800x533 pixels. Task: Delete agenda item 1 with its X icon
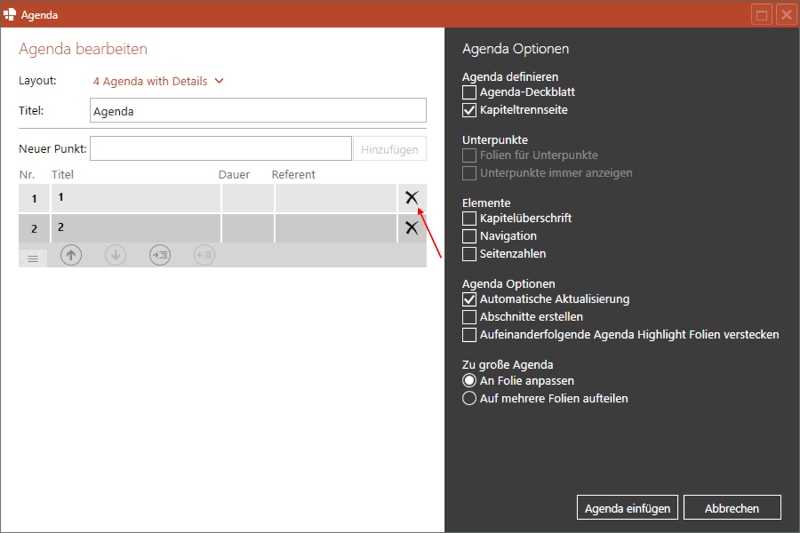click(411, 198)
